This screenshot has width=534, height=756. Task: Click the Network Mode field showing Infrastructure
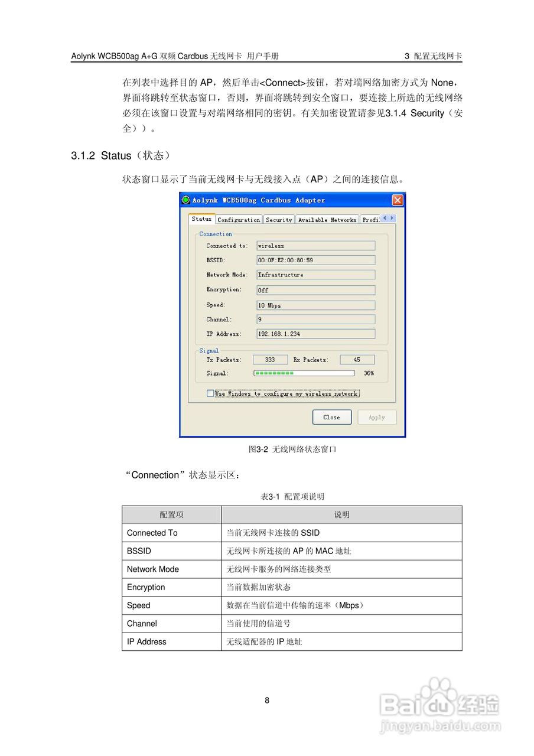(x=315, y=275)
